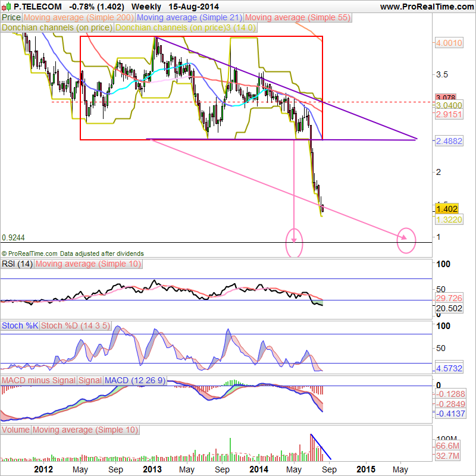Select Moving average (Simple 200) label
This screenshot has height=476, width=476.
(79, 18)
